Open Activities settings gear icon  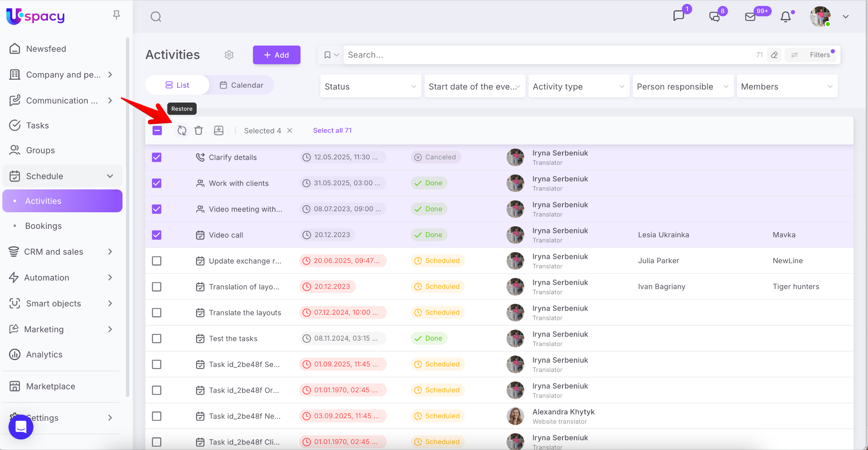(229, 55)
